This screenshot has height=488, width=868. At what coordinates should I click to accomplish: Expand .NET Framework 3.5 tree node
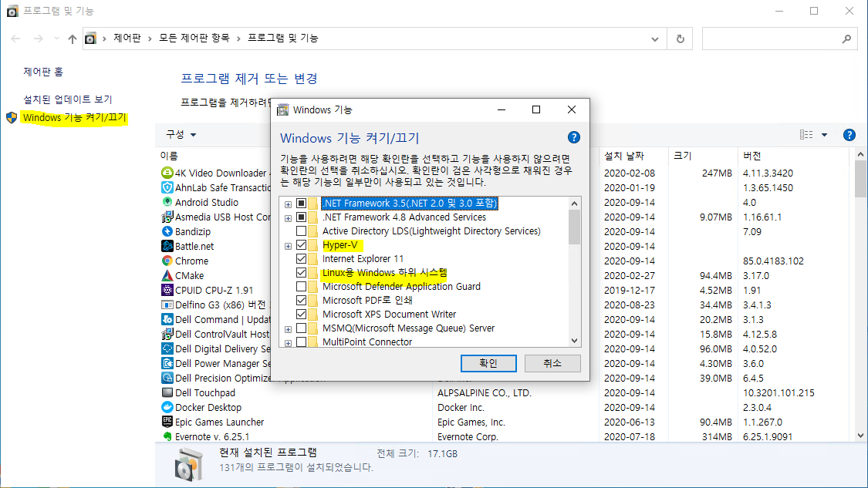click(288, 204)
